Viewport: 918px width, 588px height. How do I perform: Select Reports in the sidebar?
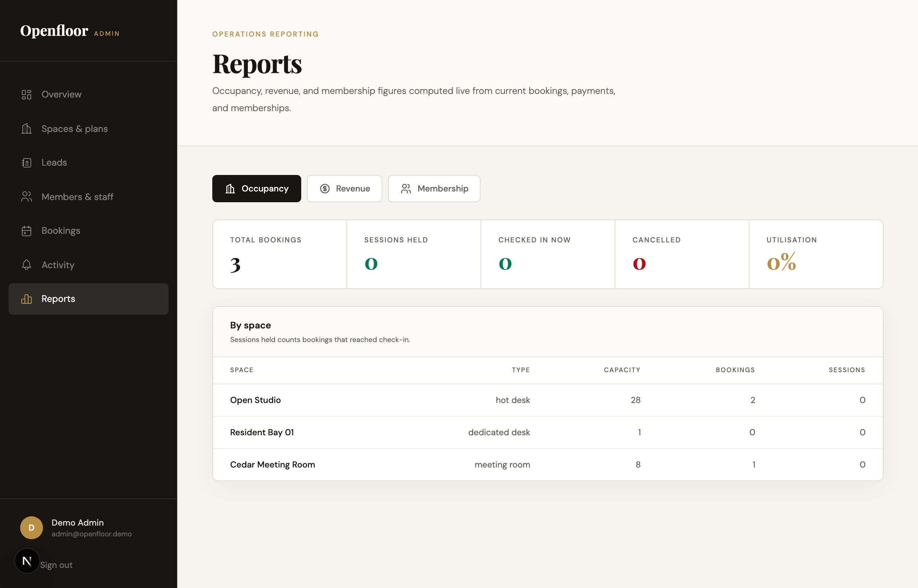click(88, 299)
